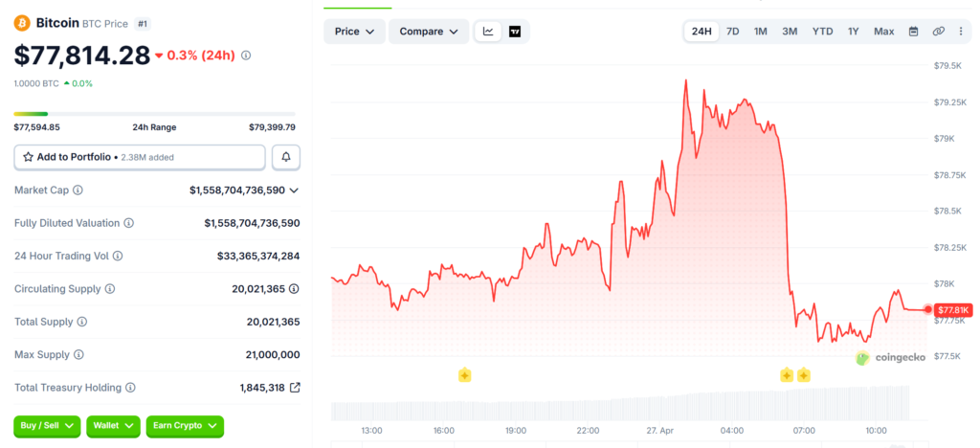
Task: Open the three-dot chart options menu
Action: 960,32
